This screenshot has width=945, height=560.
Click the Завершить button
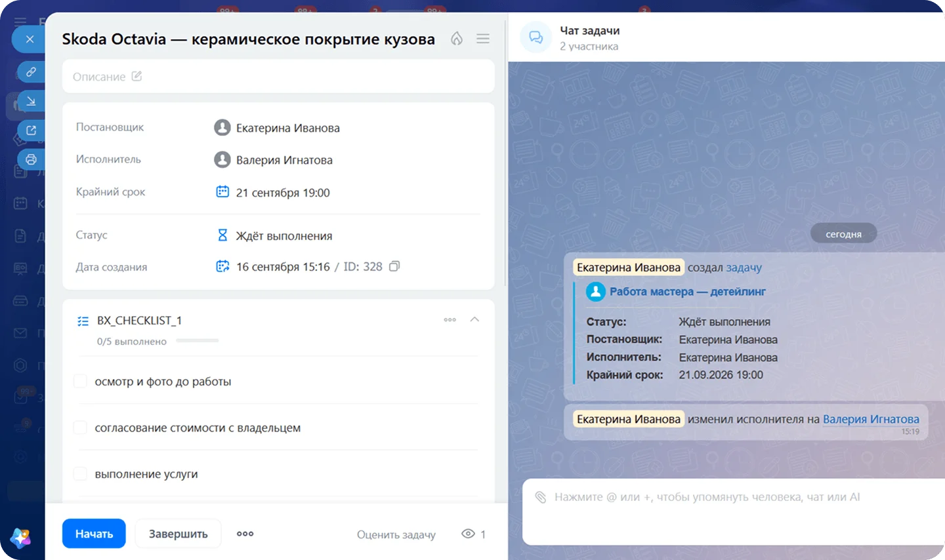(178, 534)
